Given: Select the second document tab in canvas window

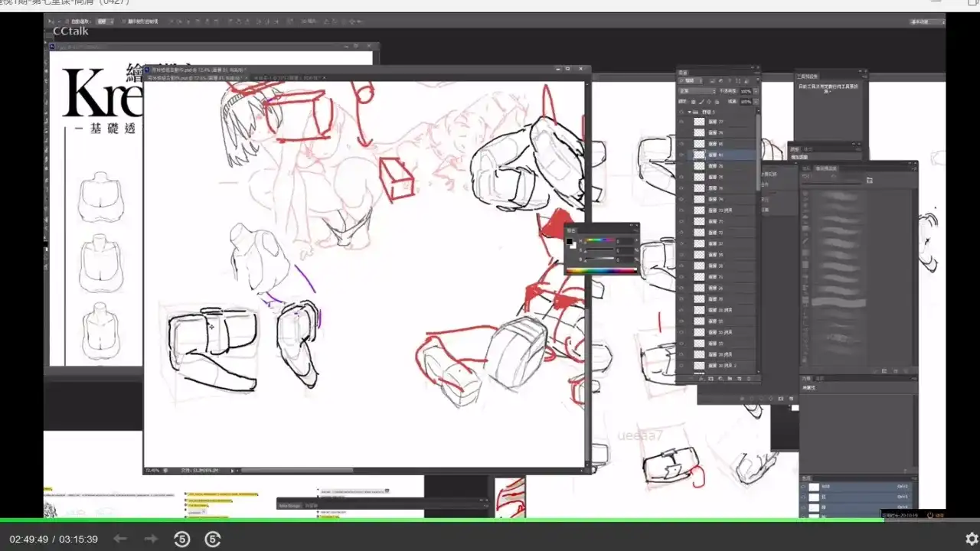Looking at the screenshot, I should click(287, 78).
